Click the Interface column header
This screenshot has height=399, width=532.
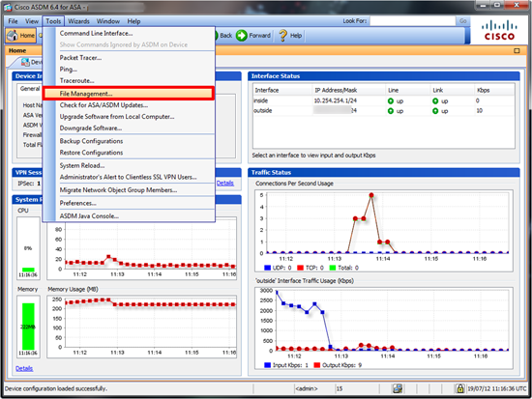click(282, 90)
